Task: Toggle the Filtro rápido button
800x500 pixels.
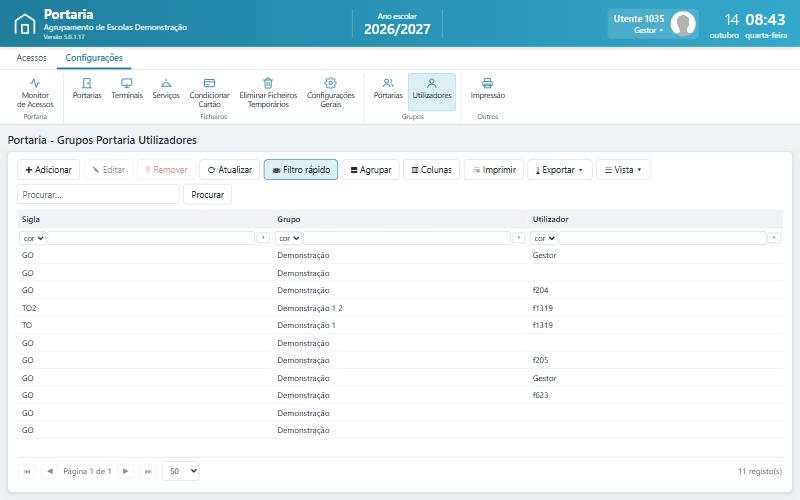Action: pos(301,169)
